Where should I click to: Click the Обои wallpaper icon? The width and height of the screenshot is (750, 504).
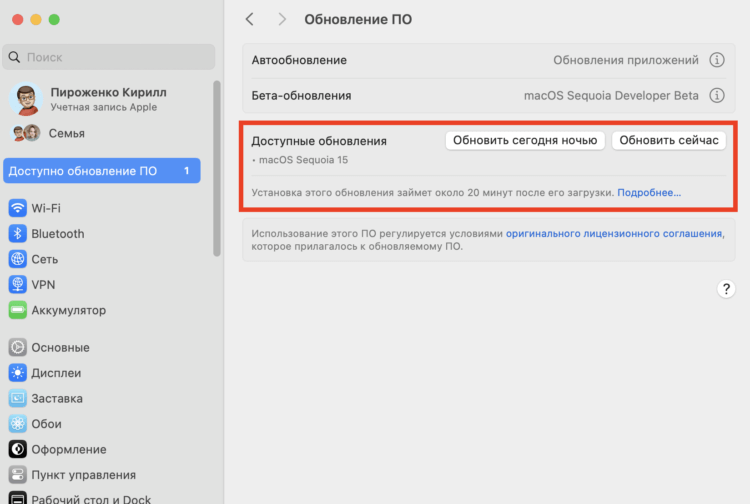[x=18, y=424]
